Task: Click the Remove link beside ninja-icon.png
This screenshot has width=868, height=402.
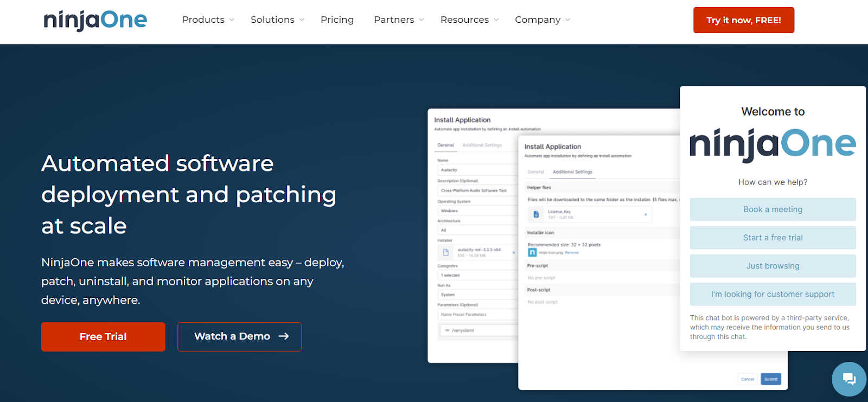Action: [572, 253]
